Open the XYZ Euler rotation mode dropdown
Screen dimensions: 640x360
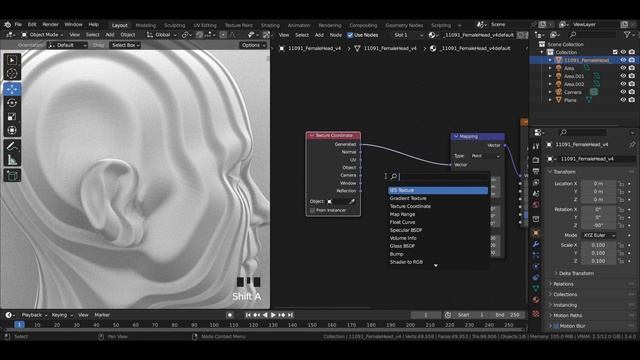point(598,236)
